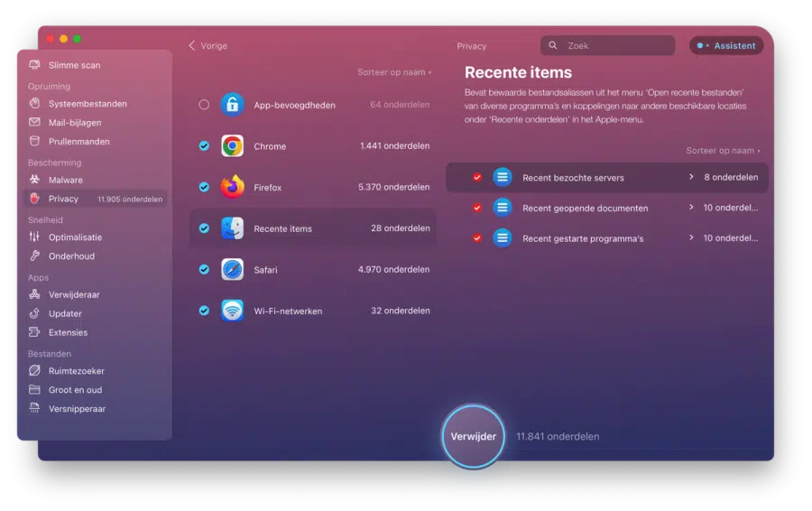Image resolution: width=812 pixels, height=511 pixels.
Task: Click the Updater icon in sidebar
Action: pos(34,313)
